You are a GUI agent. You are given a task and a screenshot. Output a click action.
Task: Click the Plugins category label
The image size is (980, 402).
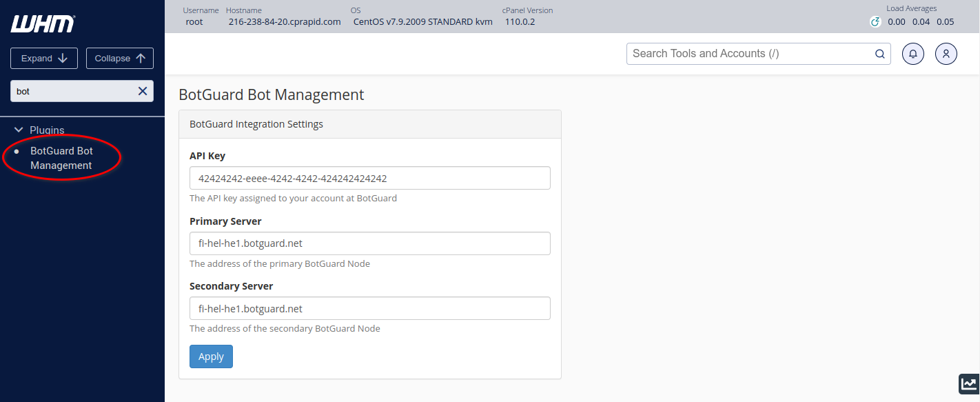(47, 130)
